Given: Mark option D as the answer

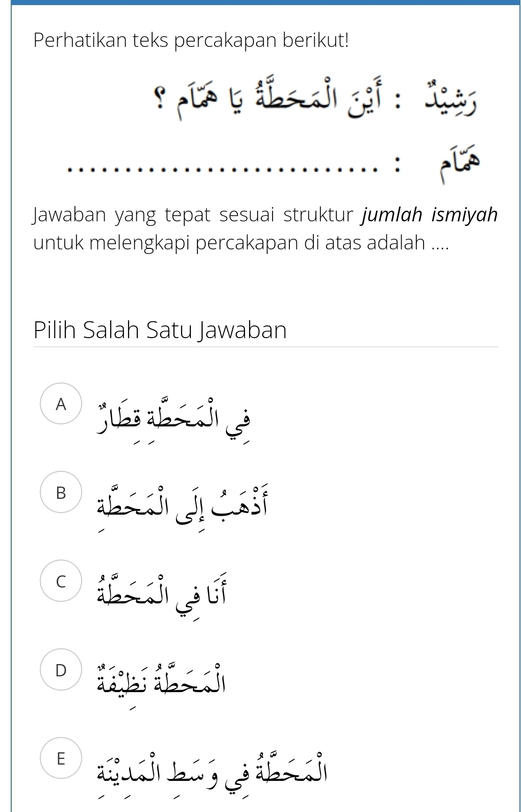Looking at the screenshot, I should tap(61, 670).
